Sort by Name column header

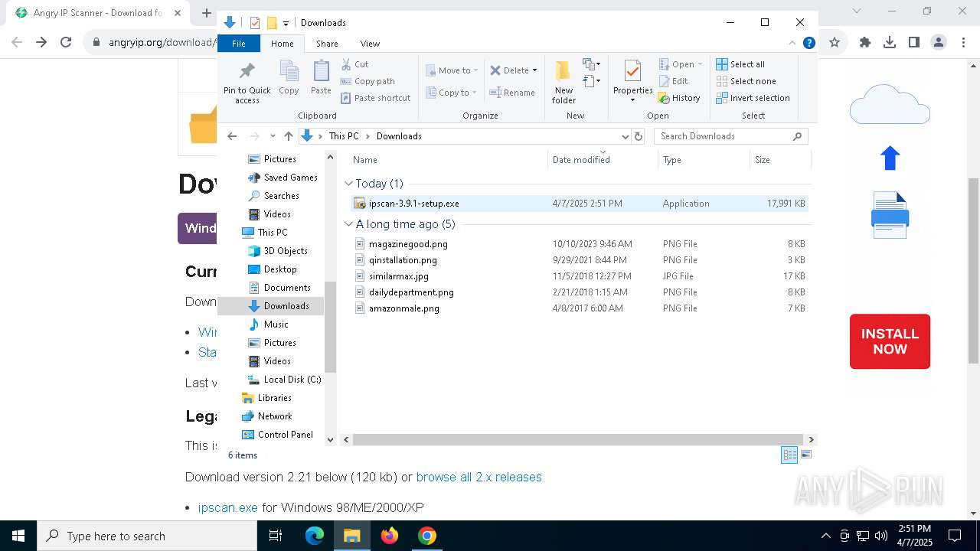448,160
